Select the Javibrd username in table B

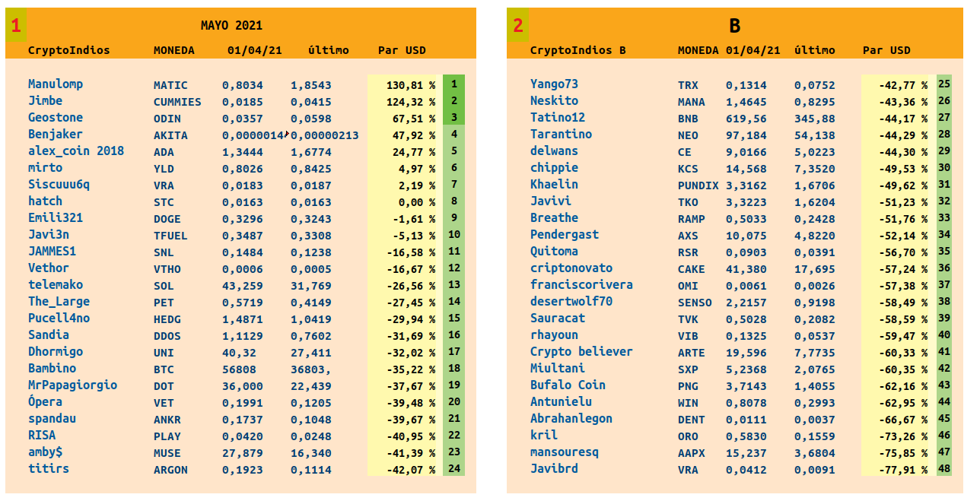coord(554,469)
